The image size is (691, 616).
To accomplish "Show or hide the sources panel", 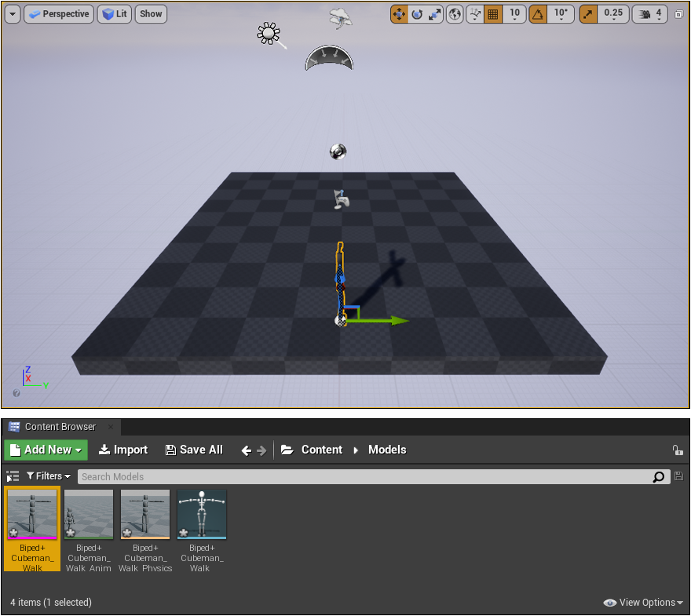I will coord(13,476).
